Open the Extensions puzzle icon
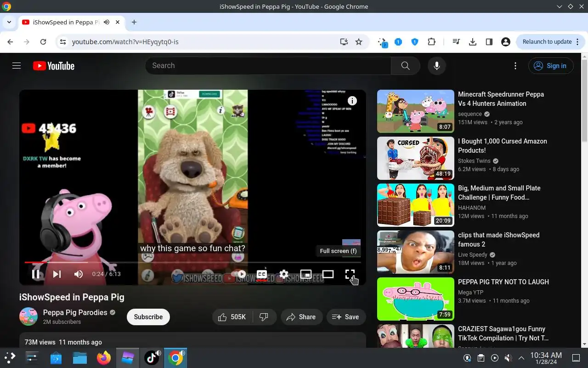This screenshot has width=588, height=368. click(x=431, y=42)
